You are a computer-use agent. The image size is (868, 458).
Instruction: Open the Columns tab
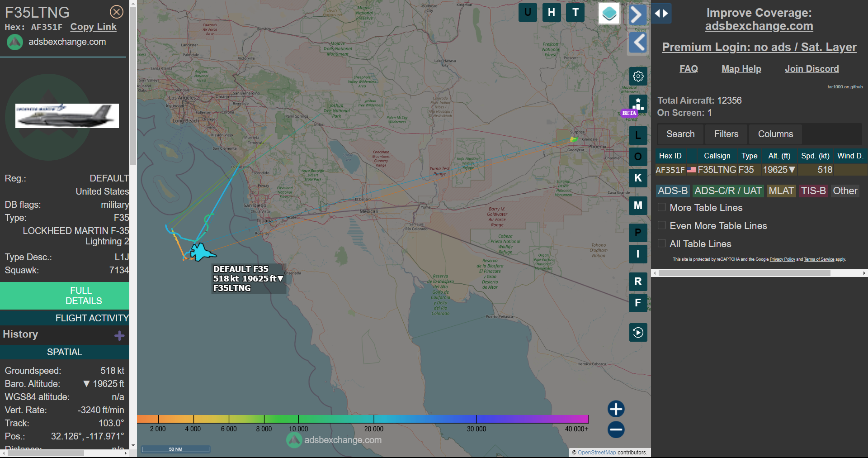[775, 134]
